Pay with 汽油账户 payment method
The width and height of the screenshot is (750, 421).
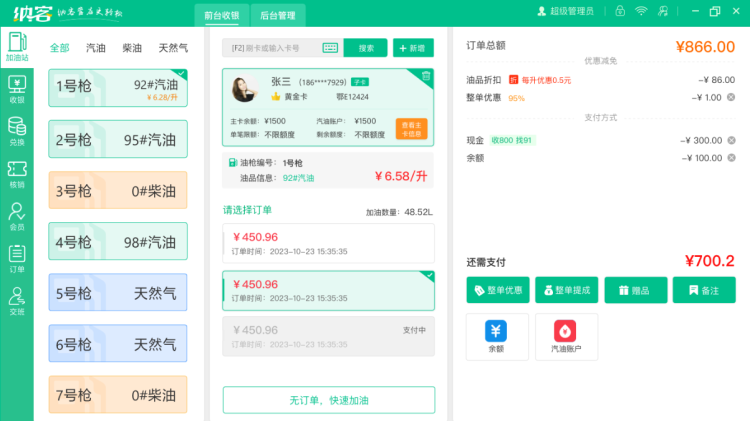pos(566,337)
